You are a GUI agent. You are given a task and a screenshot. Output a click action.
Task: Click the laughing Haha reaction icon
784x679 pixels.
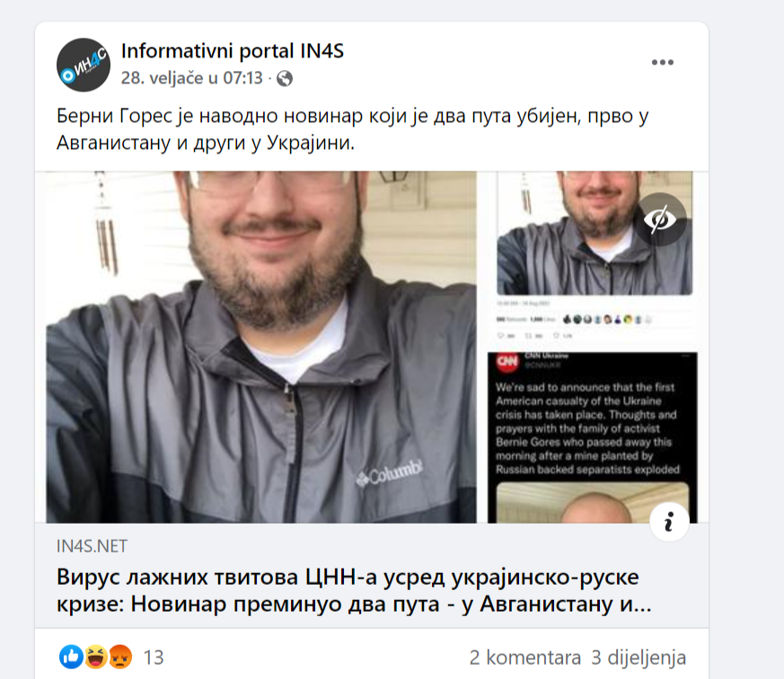[x=95, y=657]
